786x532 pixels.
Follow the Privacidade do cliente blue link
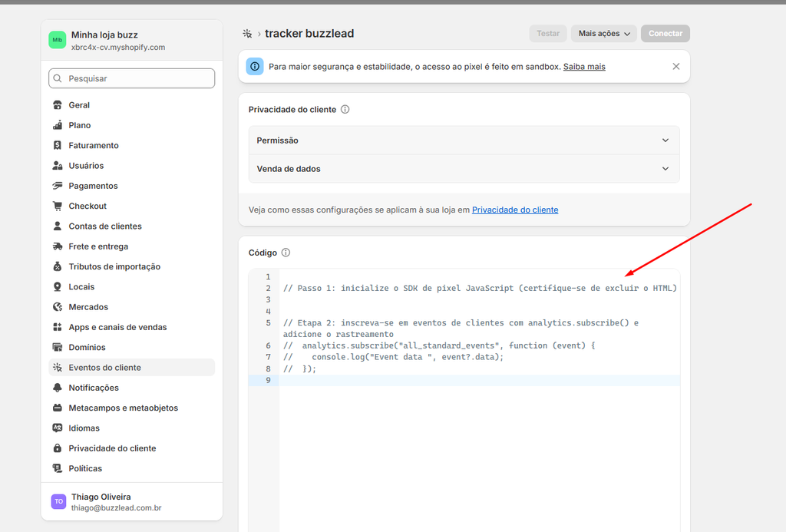[515, 210]
